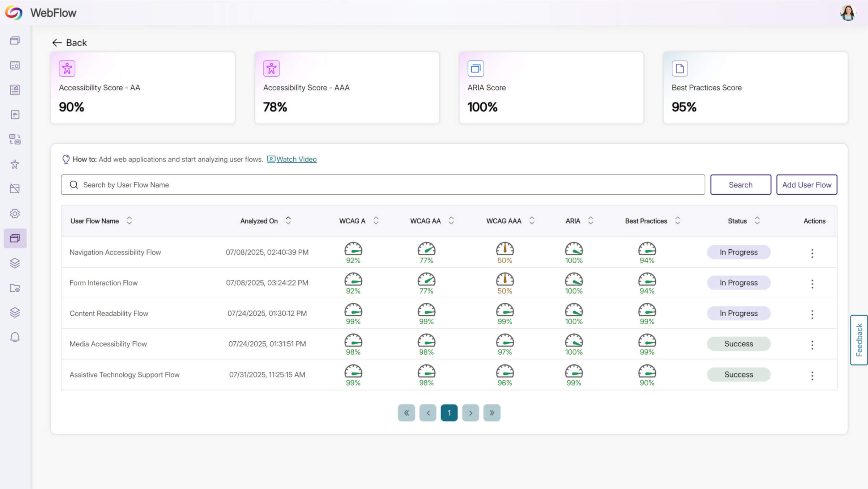Open the user profile avatar
The image size is (868, 489).
[847, 13]
